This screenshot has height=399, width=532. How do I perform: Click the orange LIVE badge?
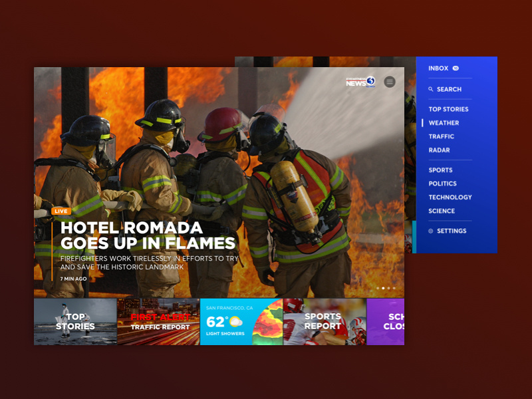tap(61, 211)
